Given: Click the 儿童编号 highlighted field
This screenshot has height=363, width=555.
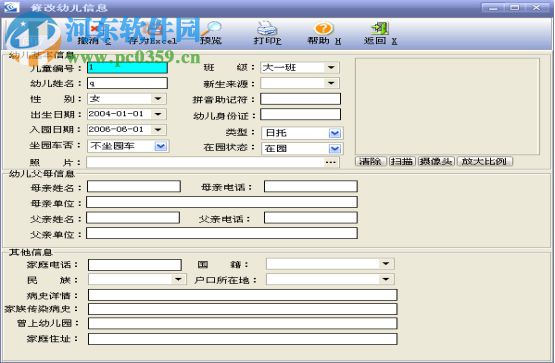Looking at the screenshot, I should tap(127, 68).
